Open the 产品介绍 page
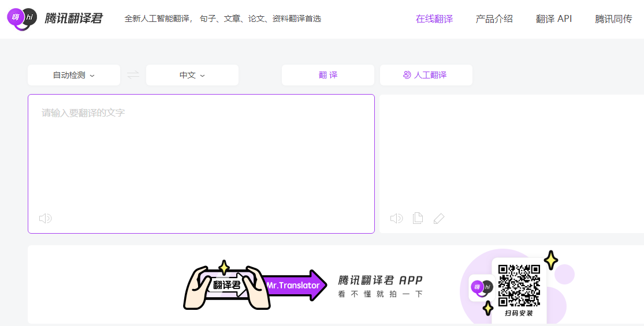The image size is (644, 326). coord(494,19)
